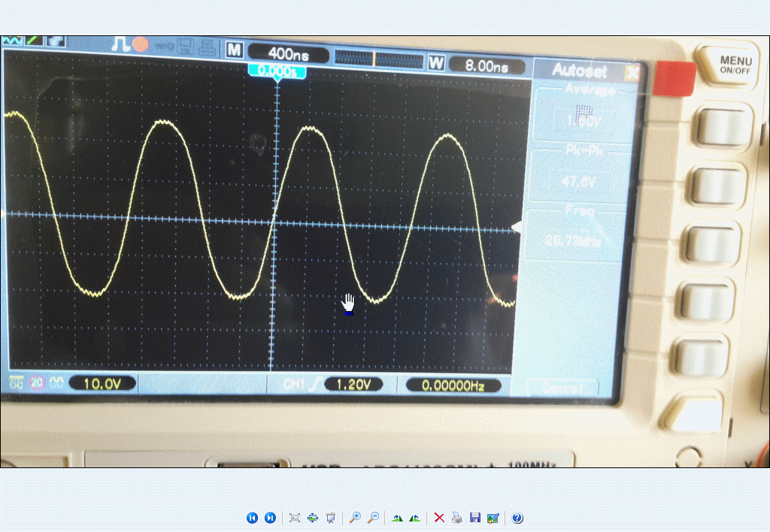770x532 pixels.
Task: Show image at actual size
Action: (312, 518)
